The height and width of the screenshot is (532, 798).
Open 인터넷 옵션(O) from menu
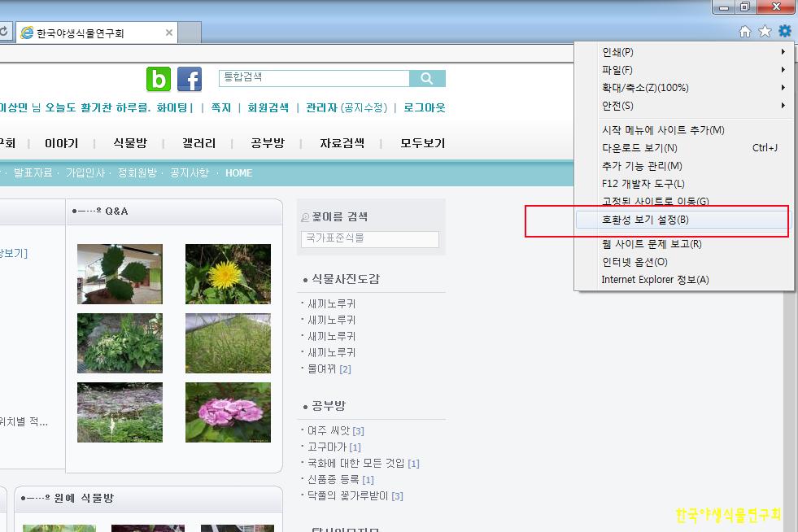click(634, 262)
